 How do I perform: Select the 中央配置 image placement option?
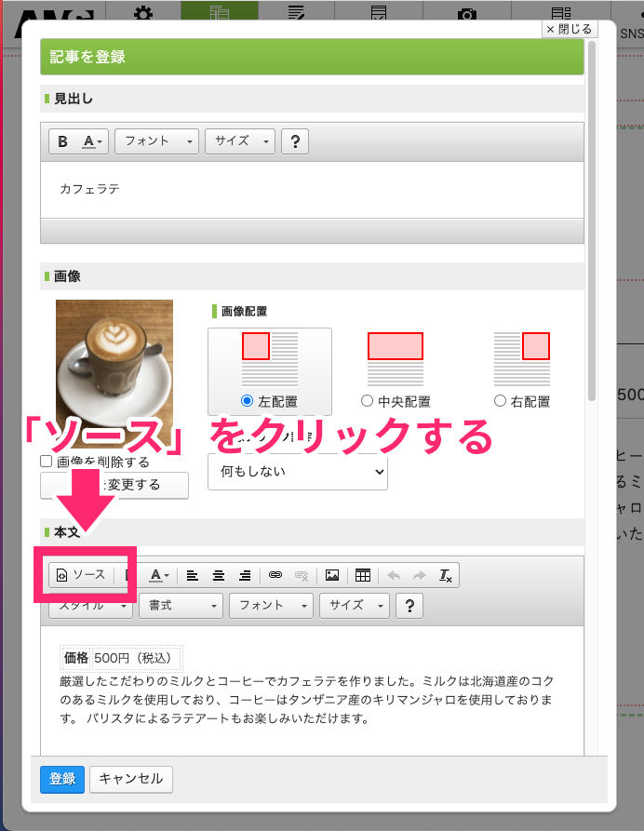368,402
